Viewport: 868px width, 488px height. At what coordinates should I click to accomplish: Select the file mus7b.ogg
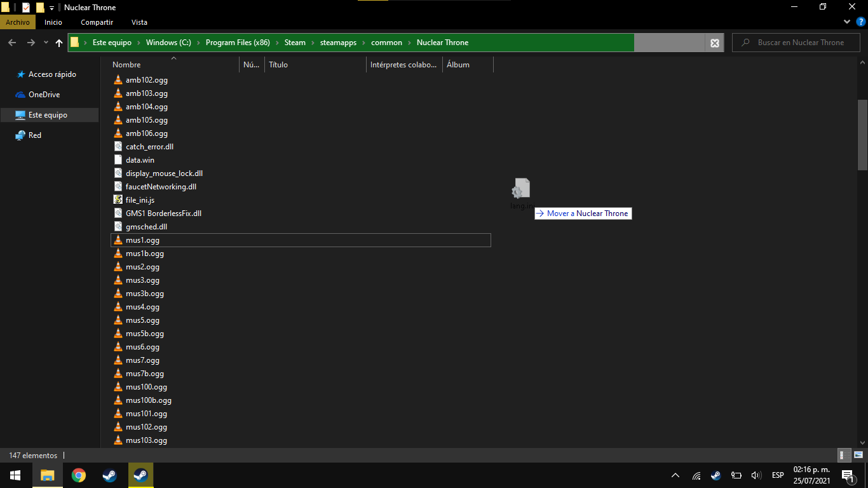point(145,374)
